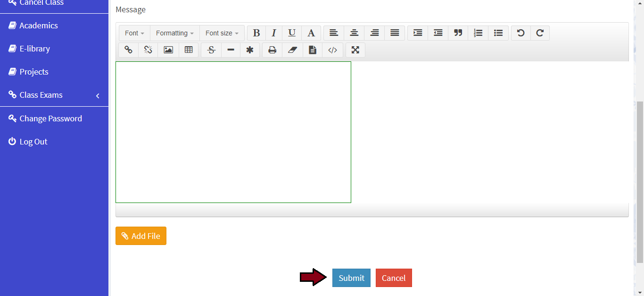The height and width of the screenshot is (296, 644).
Task: Submit the message form
Action: pos(351,278)
